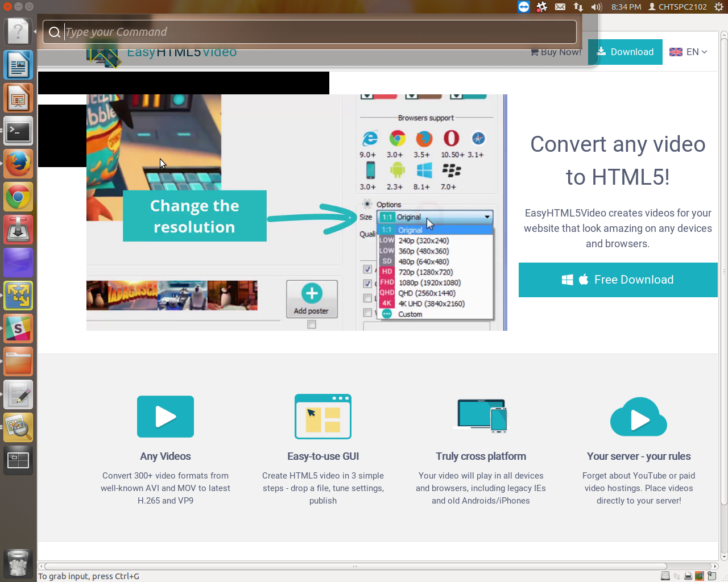This screenshot has width=728, height=582.
Task: Open Firefox from the launcher
Action: point(18,164)
